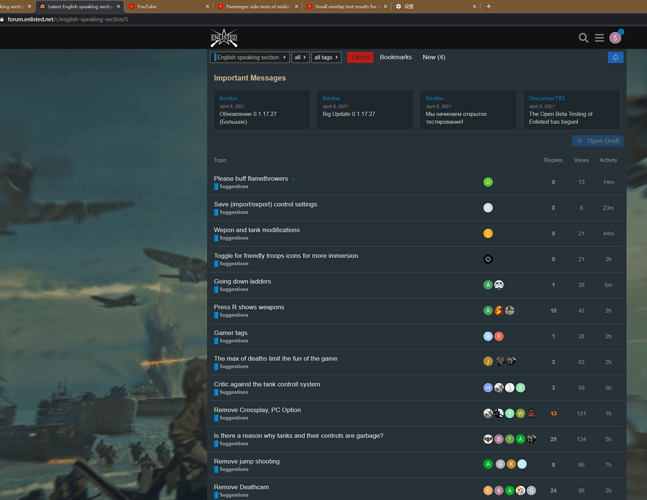Open topic Save (import/export) control settings

pos(265,204)
